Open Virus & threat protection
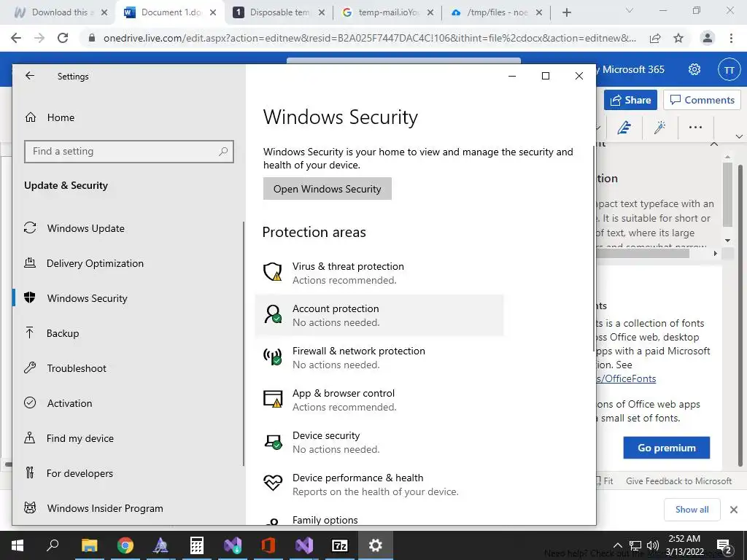This screenshot has height=560, width=747. pyautogui.click(x=379, y=273)
